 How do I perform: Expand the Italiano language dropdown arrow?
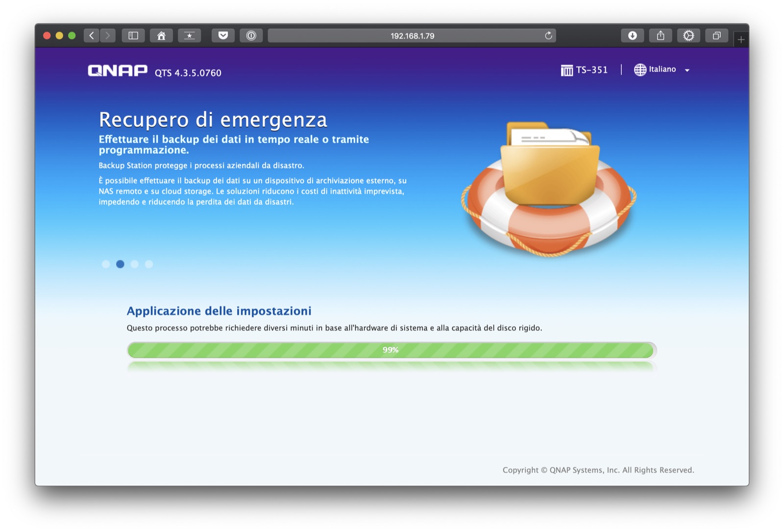[x=687, y=70]
